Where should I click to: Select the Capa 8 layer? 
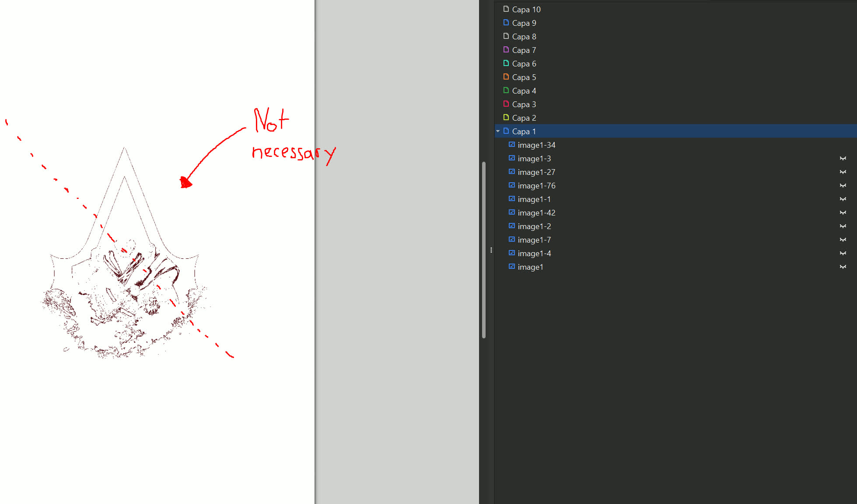524,36
